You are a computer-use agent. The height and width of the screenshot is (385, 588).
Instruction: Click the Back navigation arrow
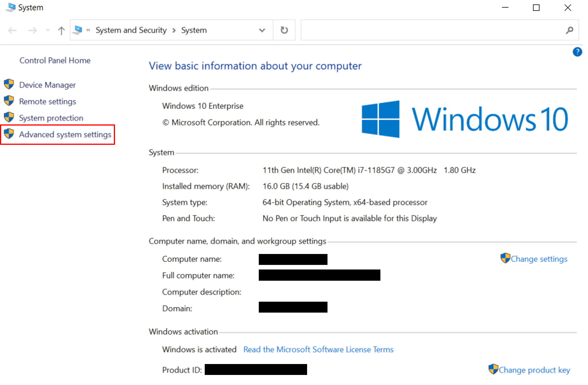[12, 30]
